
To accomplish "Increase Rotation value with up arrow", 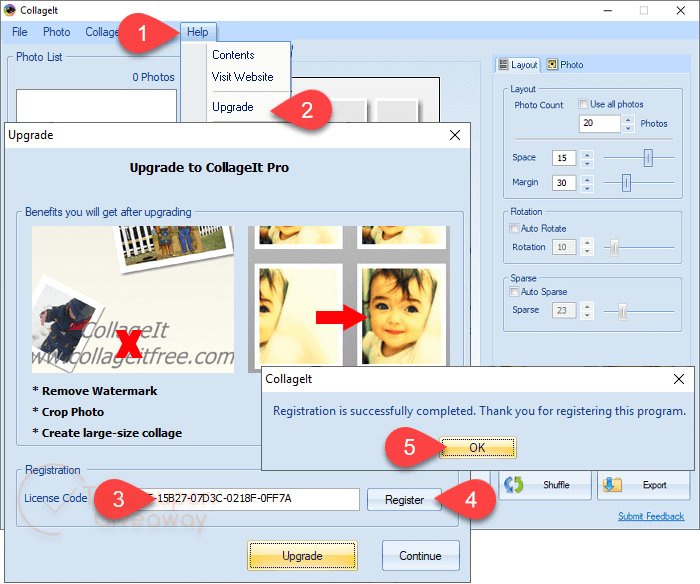I will tap(588, 243).
